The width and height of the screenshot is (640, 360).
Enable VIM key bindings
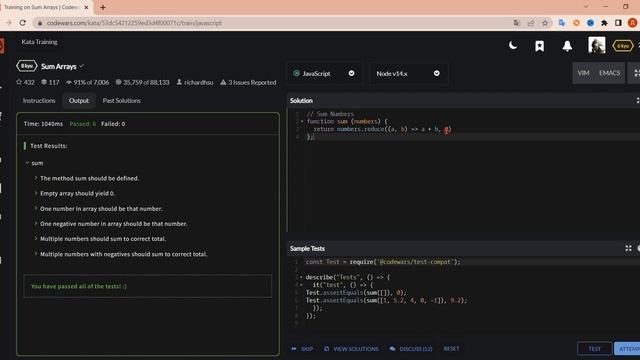coord(583,73)
